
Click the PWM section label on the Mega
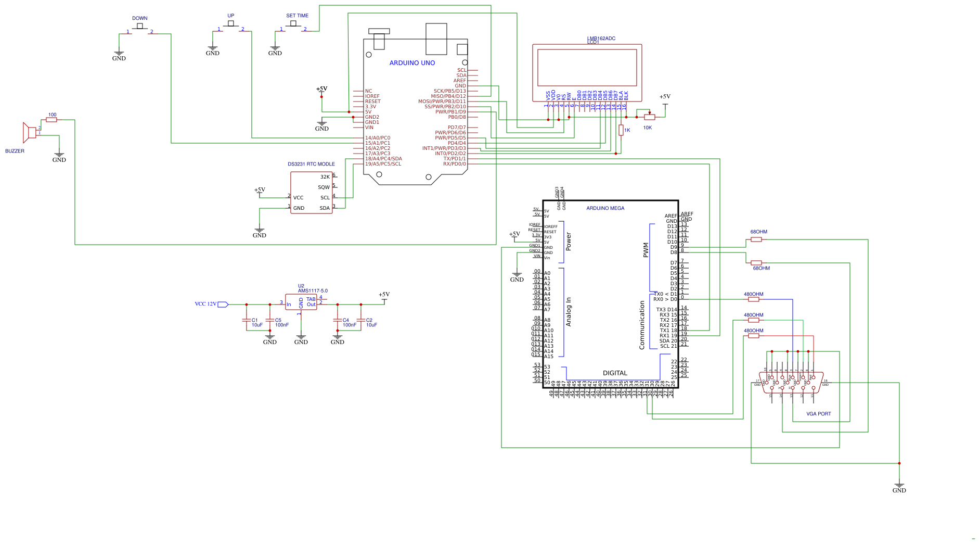[x=646, y=250]
